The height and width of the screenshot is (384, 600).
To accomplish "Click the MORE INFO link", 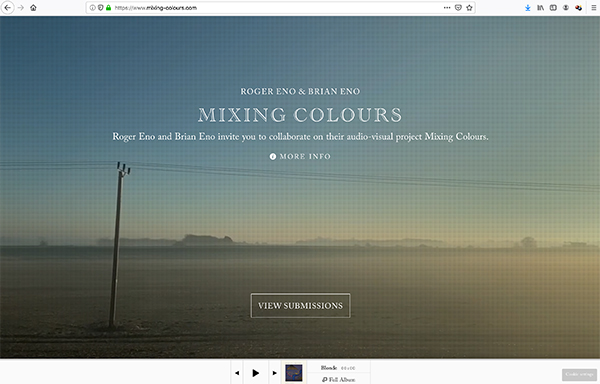I will pyautogui.click(x=305, y=156).
